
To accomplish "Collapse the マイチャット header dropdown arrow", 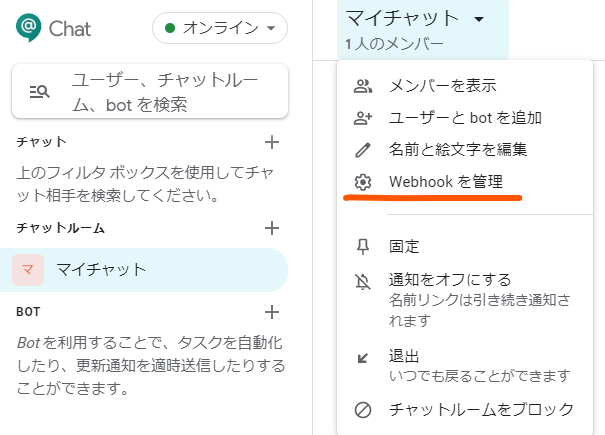I will click(x=479, y=19).
